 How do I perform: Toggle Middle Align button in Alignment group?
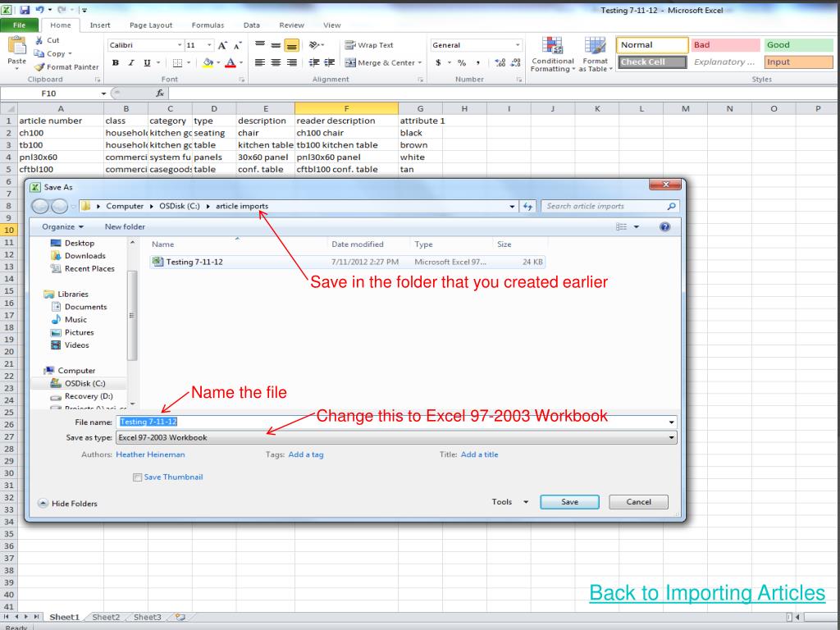(276, 45)
